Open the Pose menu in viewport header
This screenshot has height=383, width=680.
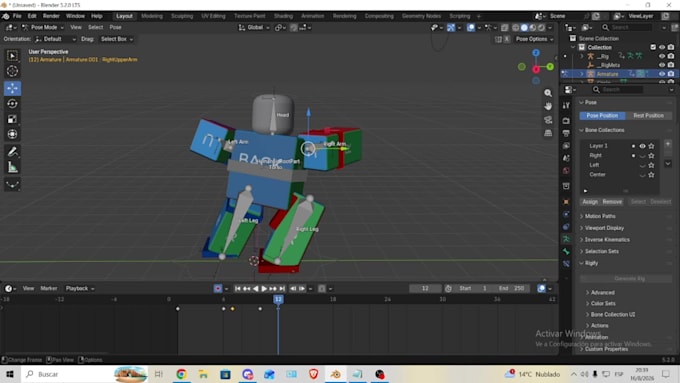click(x=115, y=27)
